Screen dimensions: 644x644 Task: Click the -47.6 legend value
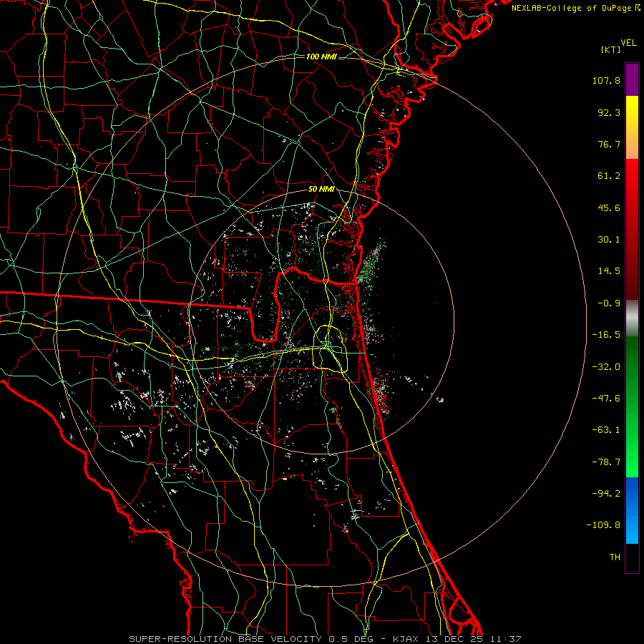[606, 399]
